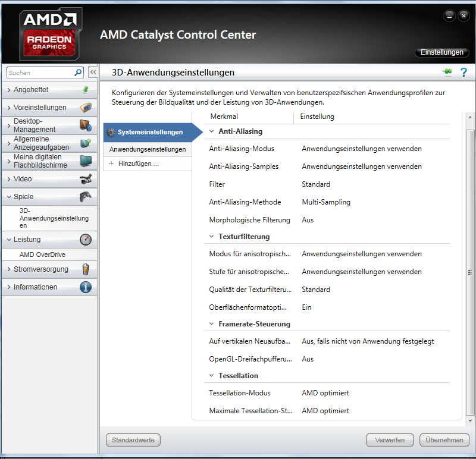Viewport: 476px width, 459px height.
Task: Change Morphologische Filterung value Aus
Action: (308, 220)
